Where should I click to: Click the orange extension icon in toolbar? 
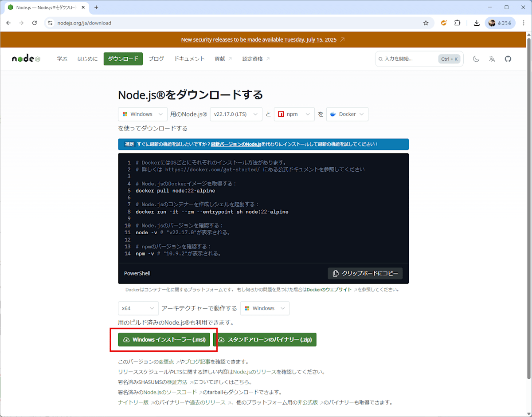coord(444,23)
